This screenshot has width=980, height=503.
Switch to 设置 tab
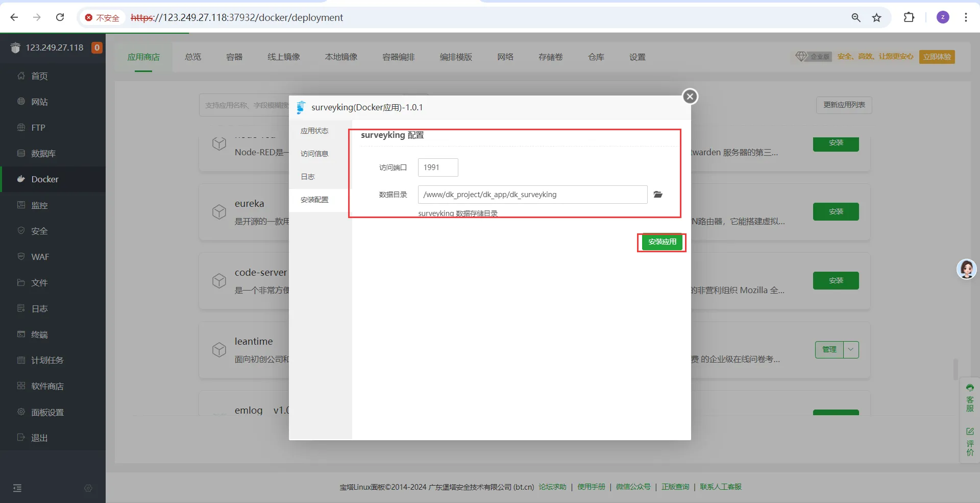[x=638, y=57]
